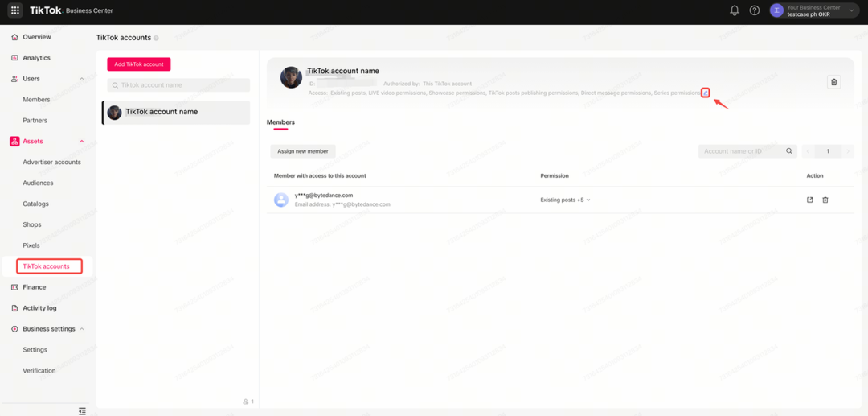Click the Activity log document icon
Screen dimensions: 868x416
pyautogui.click(x=15, y=308)
